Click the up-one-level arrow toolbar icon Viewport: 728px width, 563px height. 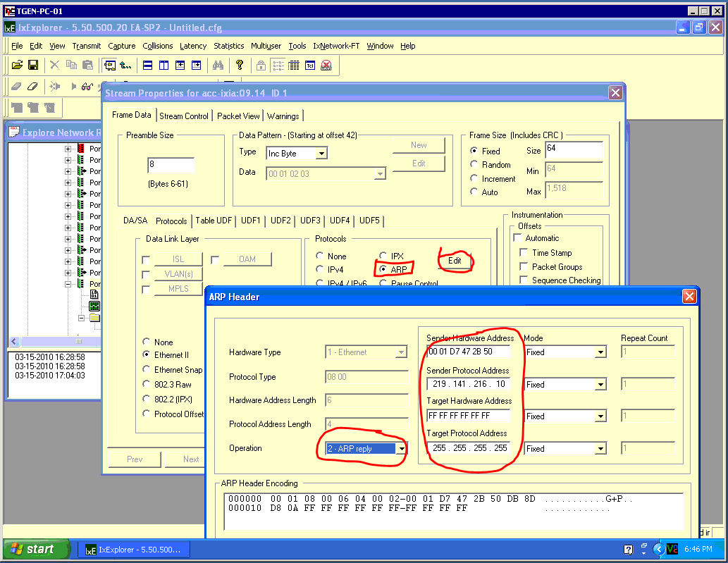125,65
